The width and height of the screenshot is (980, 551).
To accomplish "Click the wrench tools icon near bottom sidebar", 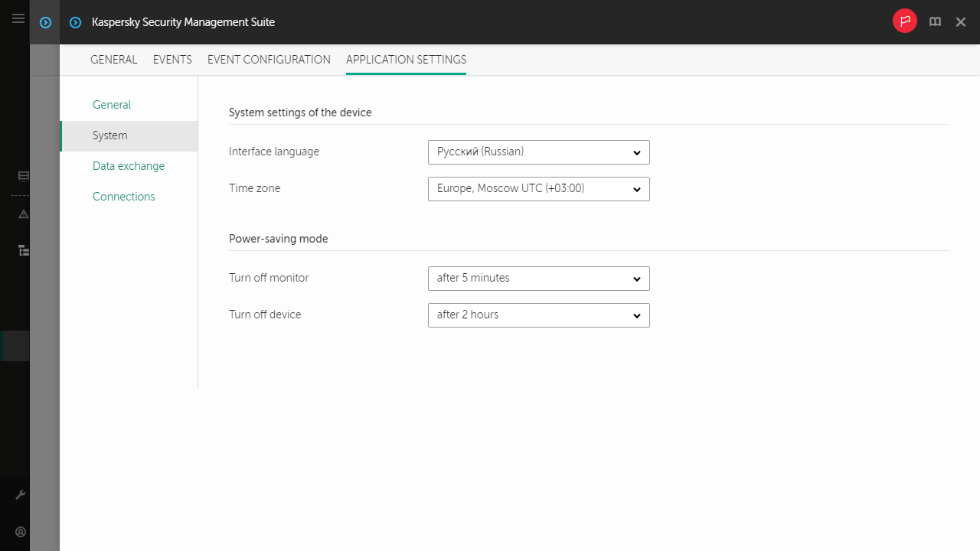I will tap(21, 494).
